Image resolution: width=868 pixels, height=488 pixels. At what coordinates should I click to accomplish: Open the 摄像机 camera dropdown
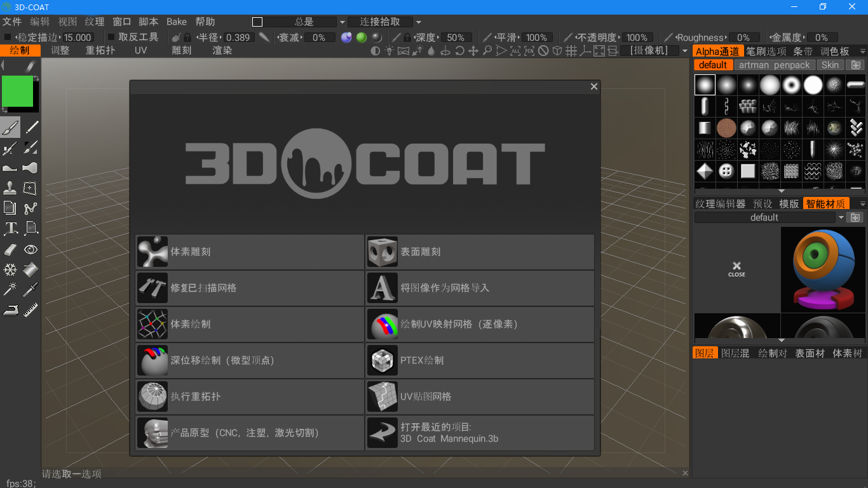pos(685,51)
